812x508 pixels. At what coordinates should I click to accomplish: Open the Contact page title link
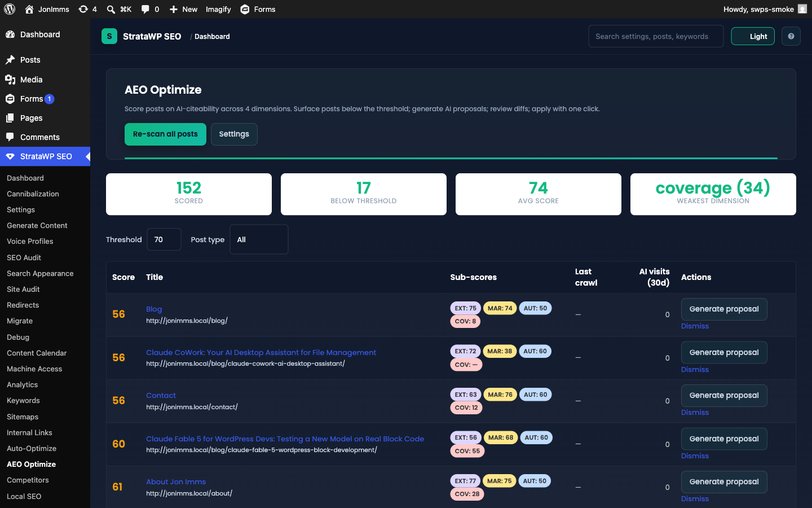pos(161,395)
